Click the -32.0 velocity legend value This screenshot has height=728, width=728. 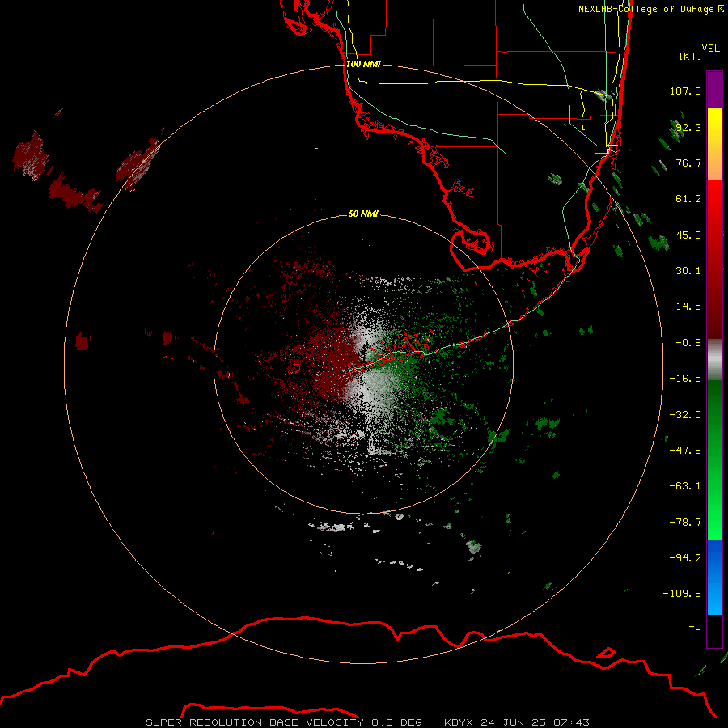click(x=685, y=415)
